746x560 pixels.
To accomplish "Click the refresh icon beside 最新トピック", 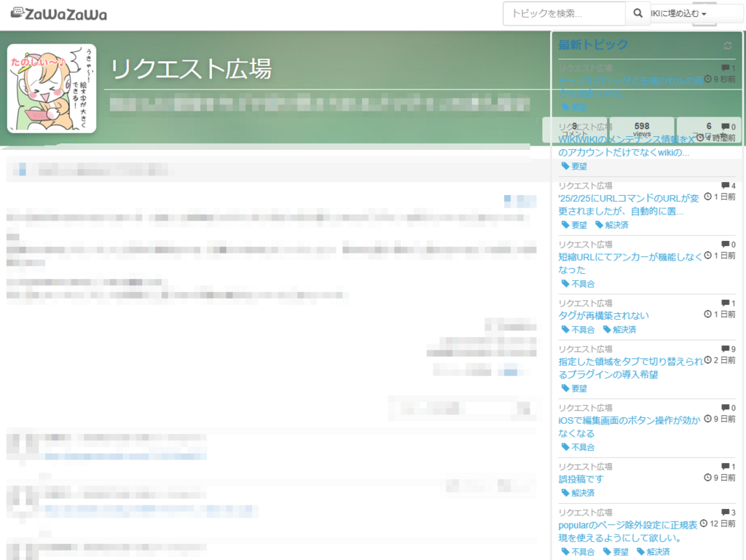I will pyautogui.click(x=727, y=46).
